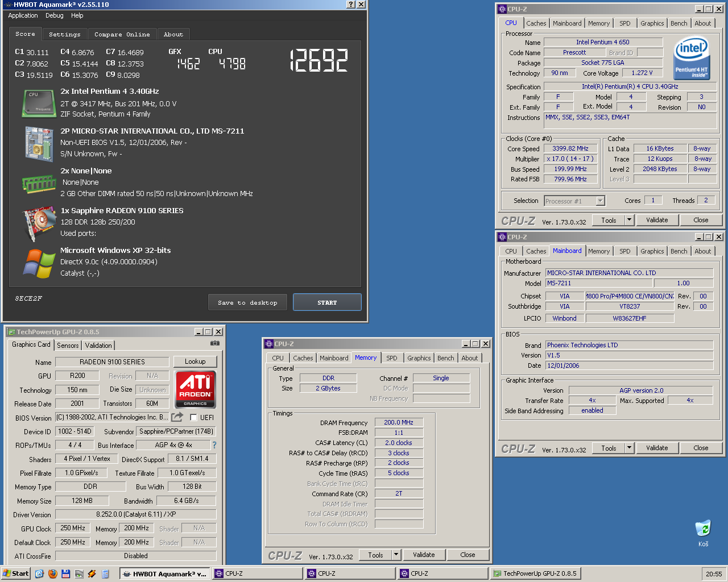The height and width of the screenshot is (582, 728).
Task: Click Close button in CPU-Z Mainboard window
Action: [701, 448]
